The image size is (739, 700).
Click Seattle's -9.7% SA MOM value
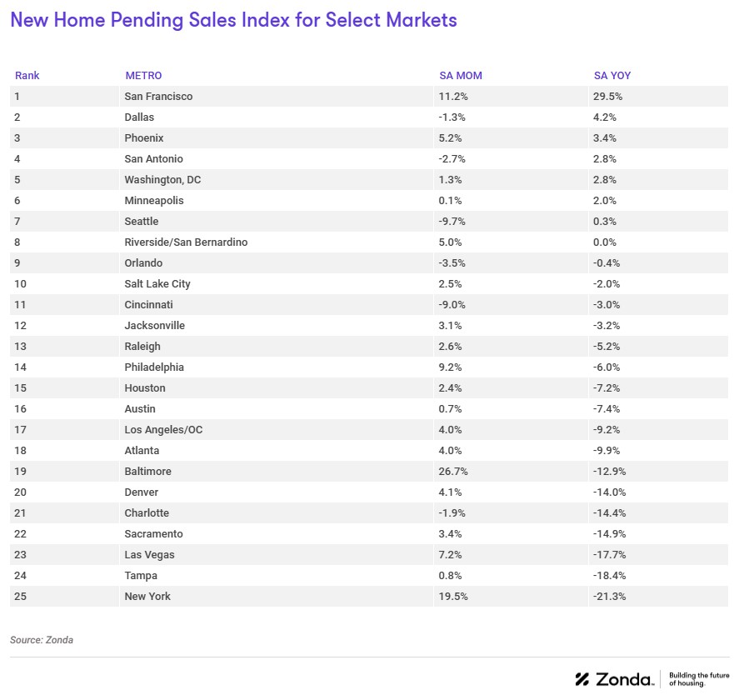click(452, 222)
